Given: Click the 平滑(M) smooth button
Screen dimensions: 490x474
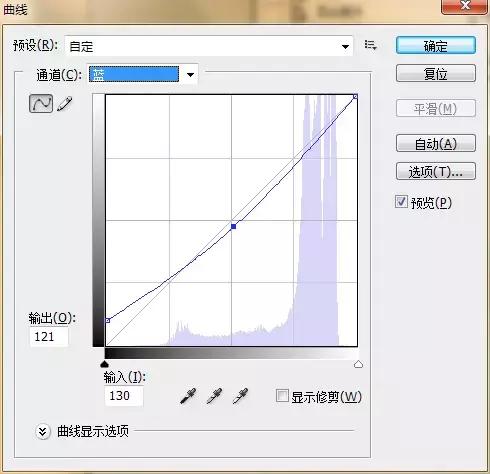Looking at the screenshot, I should [436, 108].
